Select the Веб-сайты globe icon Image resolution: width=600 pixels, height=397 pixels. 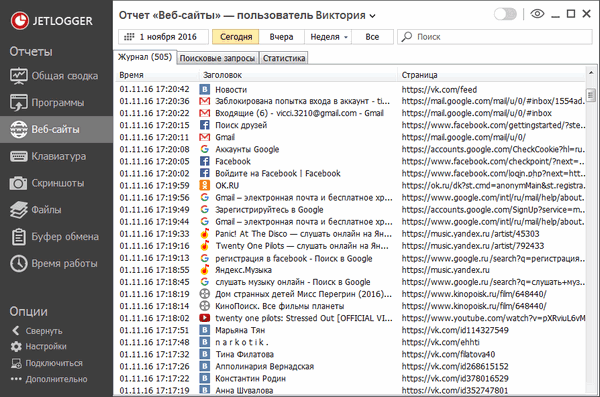point(18,129)
